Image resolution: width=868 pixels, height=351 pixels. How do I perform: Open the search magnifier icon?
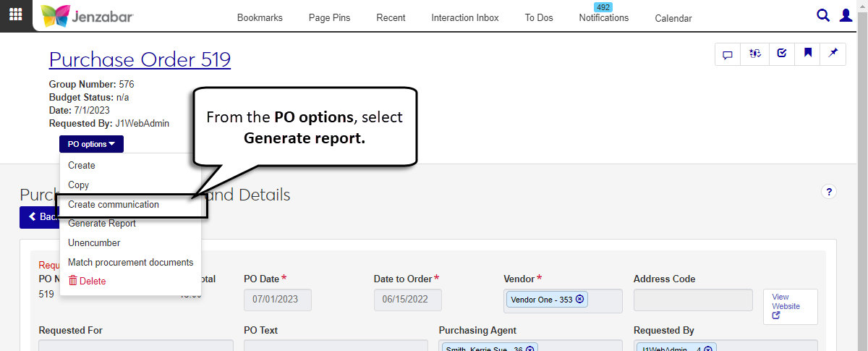[x=823, y=15]
